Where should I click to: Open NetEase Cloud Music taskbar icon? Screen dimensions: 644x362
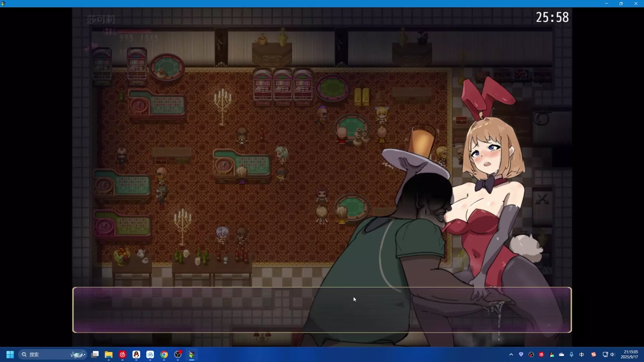[122, 354]
